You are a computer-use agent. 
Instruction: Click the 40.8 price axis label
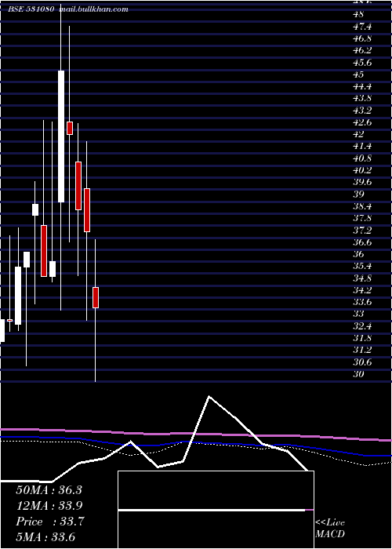[362, 158]
